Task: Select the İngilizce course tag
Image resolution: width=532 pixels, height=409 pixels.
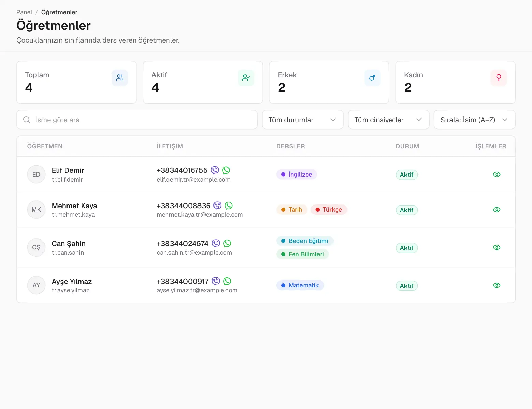Action: [297, 175]
